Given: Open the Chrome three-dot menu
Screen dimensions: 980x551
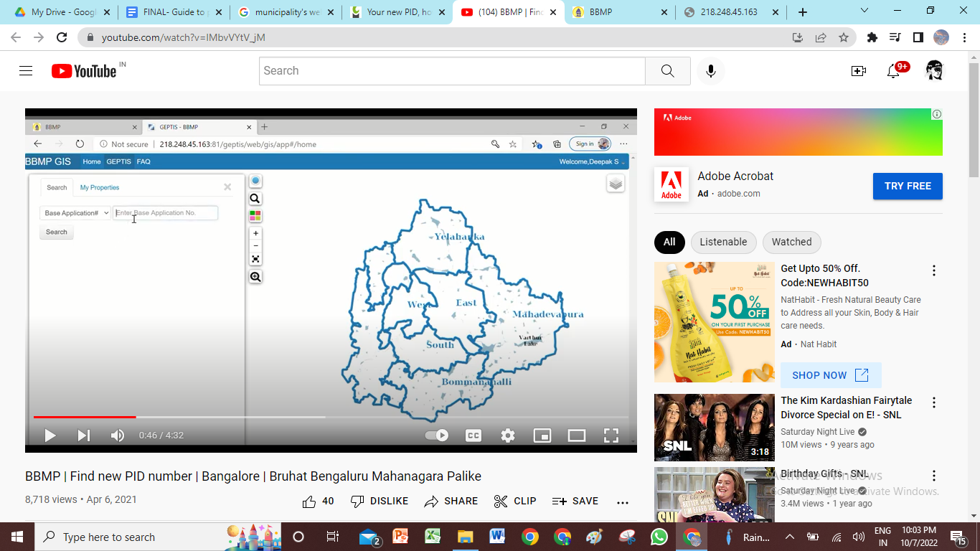Looking at the screenshot, I should [963, 37].
